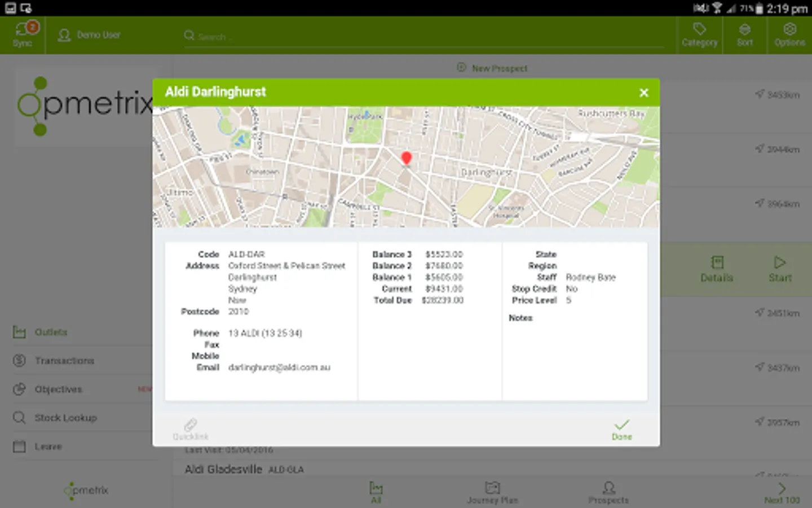Open the Category filter
This screenshot has width=812, height=508.
699,35
